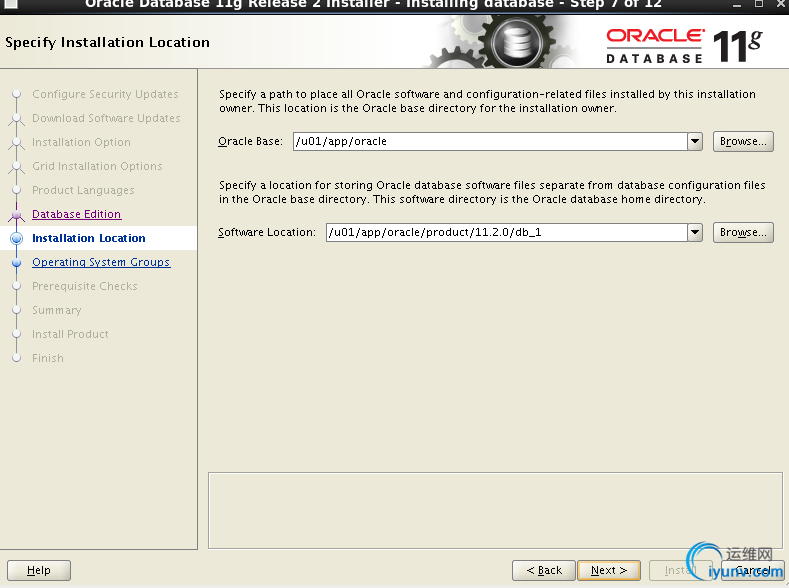Click the database gear graphic in header
789x588 pixels.
point(517,43)
